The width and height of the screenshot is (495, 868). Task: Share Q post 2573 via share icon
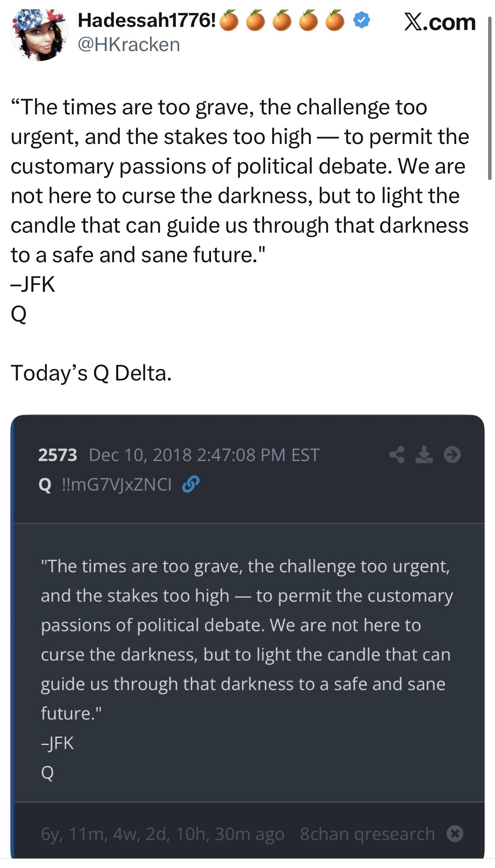[x=397, y=455]
